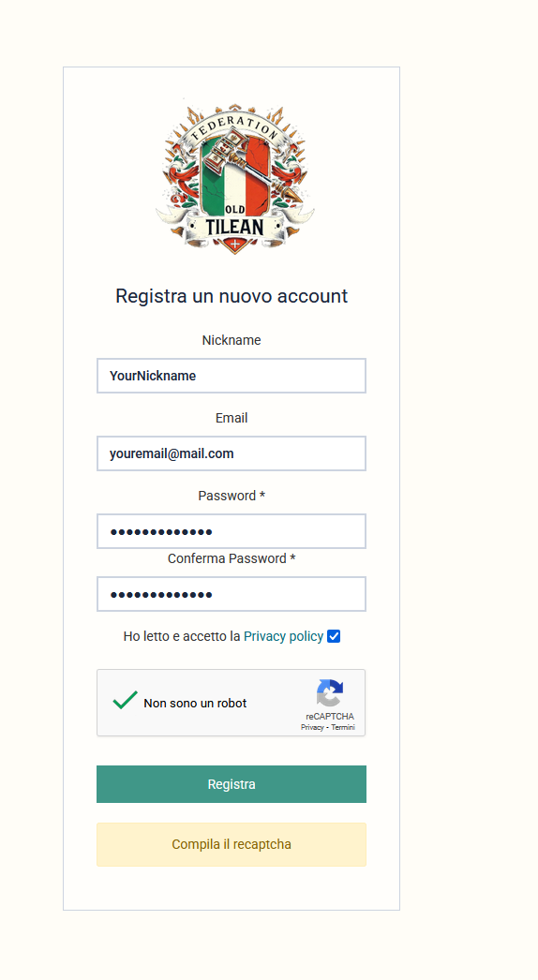Focus the Nickname input field
538x980 pixels.
pos(232,376)
